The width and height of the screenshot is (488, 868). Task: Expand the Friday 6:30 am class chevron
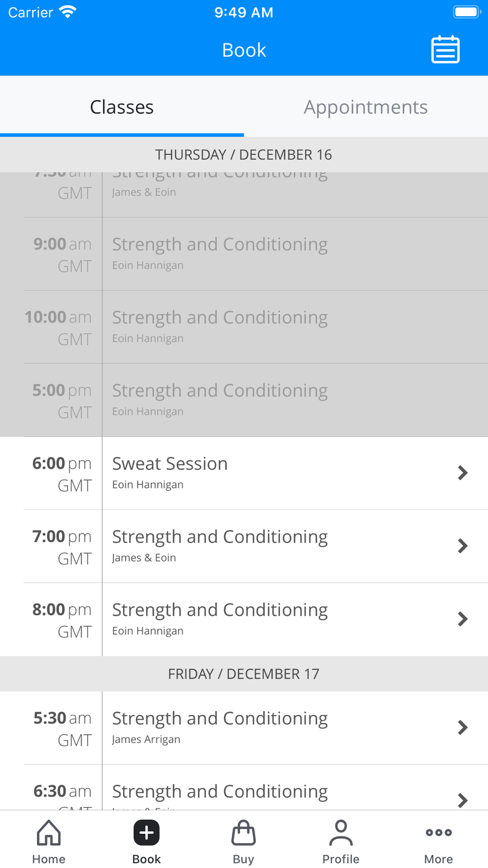463,801
